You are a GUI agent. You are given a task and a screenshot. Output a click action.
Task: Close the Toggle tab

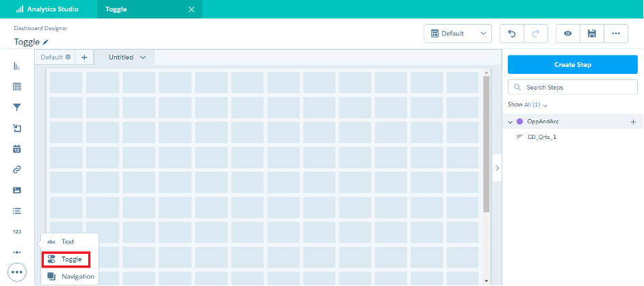tap(192, 10)
